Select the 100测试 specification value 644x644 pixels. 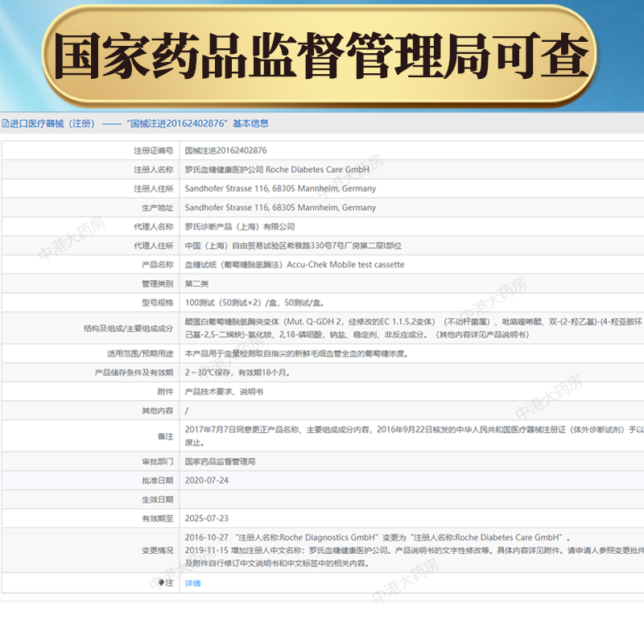click(254, 303)
